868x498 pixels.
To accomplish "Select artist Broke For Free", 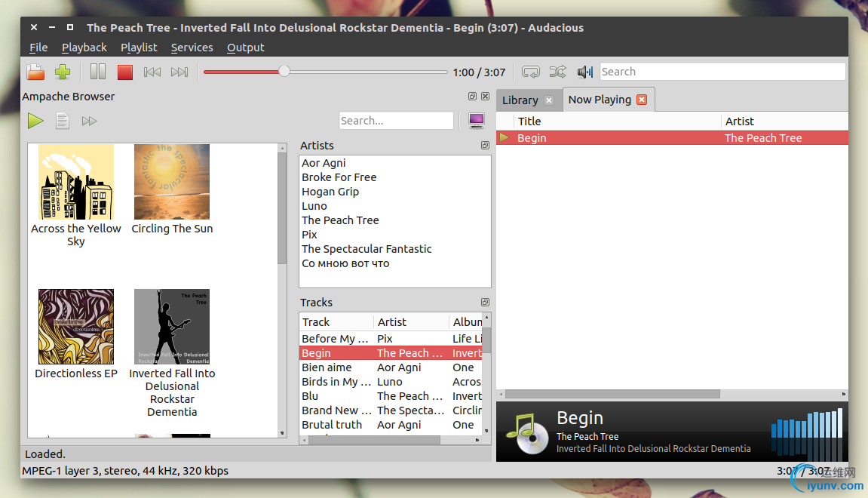I will (339, 177).
